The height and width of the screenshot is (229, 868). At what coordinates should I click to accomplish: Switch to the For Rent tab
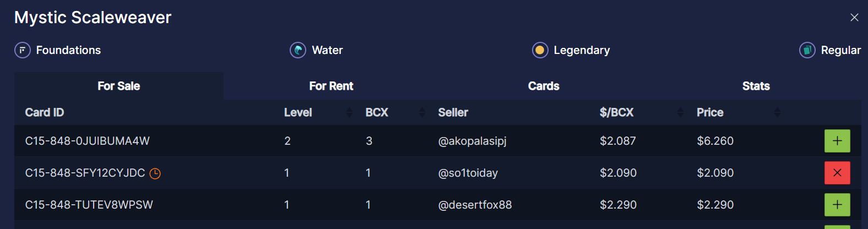[x=331, y=86]
